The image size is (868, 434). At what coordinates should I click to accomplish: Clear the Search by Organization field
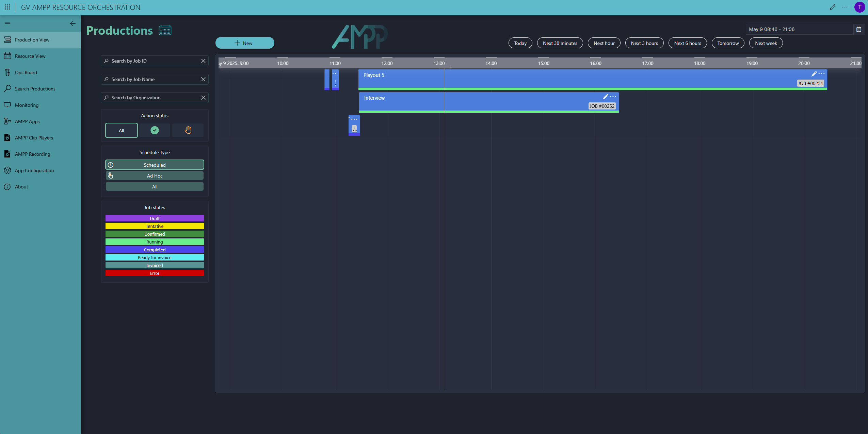coord(203,98)
